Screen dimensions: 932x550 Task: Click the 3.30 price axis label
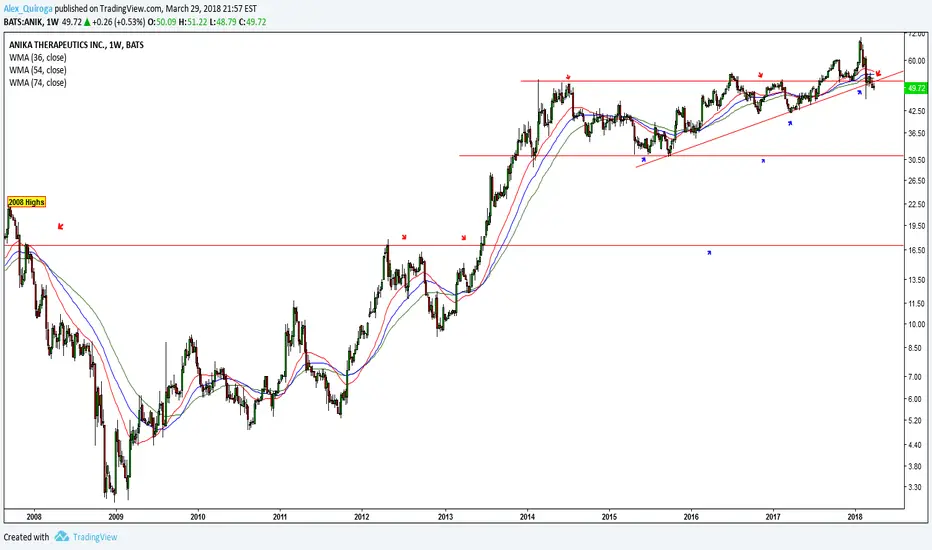click(917, 488)
